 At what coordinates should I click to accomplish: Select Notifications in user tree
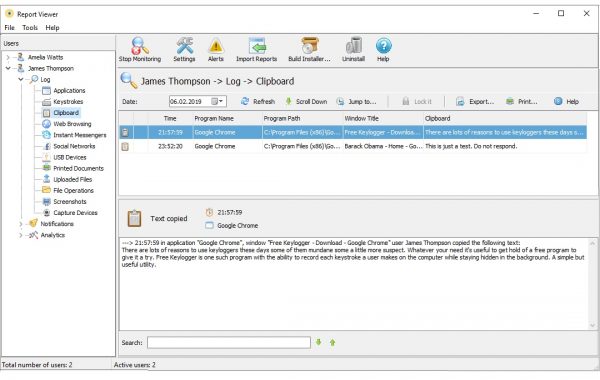click(x=57, y=224)
